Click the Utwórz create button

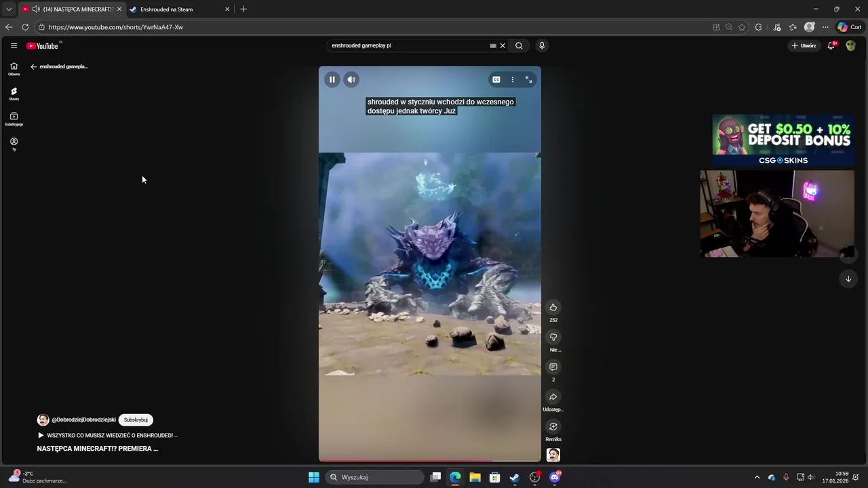(x=804, y=45)
